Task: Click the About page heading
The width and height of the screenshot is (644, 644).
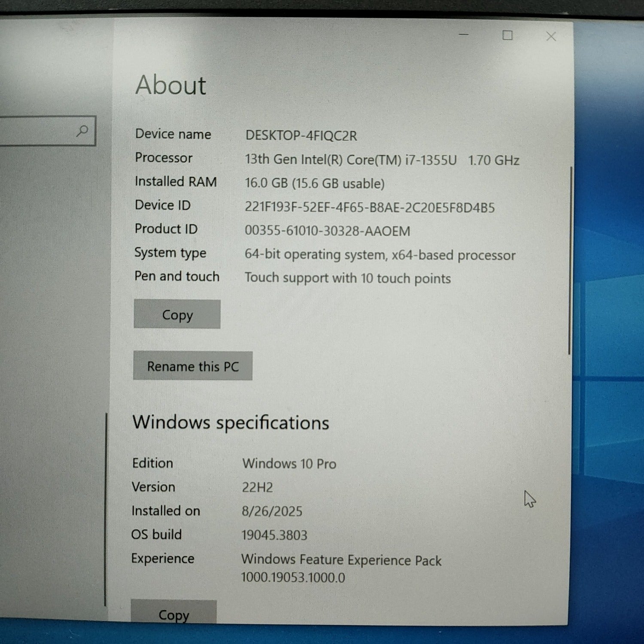Action: (x=171, y=85)
